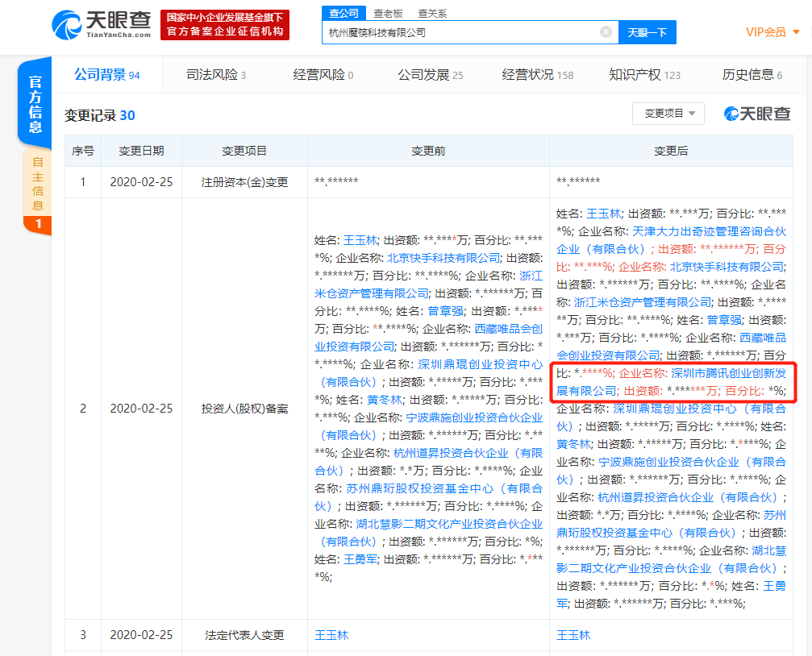This screenshot has width=812, height=656.
Task: Open 浙江米仓资产管理有限公司 link in 变更后 column
Action: point(642,302)
